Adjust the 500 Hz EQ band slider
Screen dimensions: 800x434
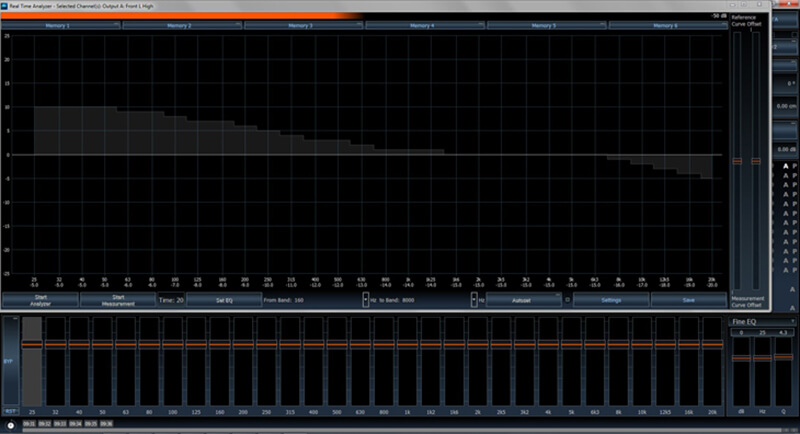[x=337, y=345]
